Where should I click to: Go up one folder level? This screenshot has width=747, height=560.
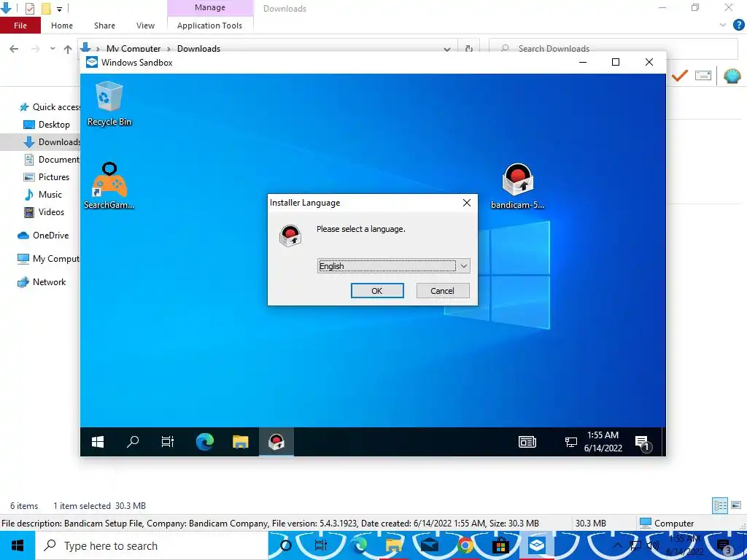coord(68,49)
